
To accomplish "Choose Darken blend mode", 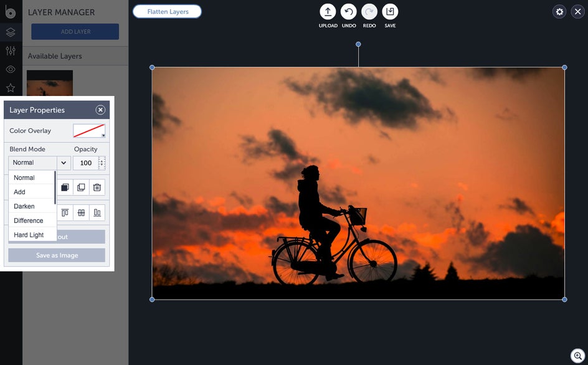I will 32,206.
